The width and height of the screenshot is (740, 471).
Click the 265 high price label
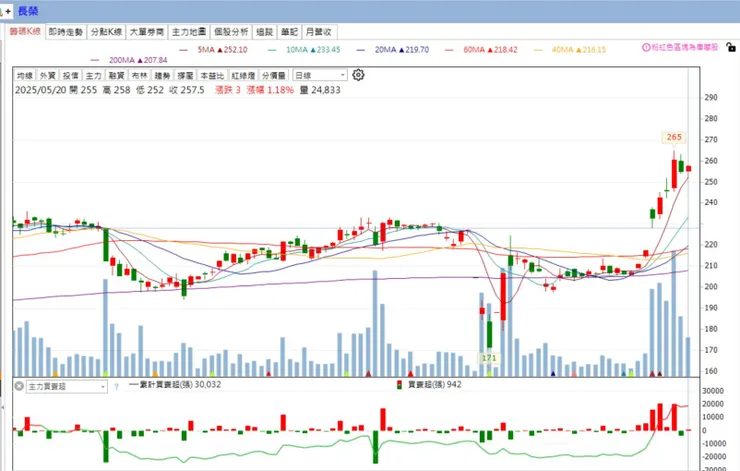674,137
